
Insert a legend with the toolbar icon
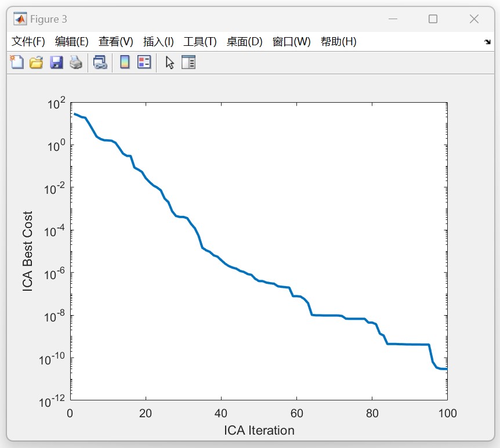point(144,62)
